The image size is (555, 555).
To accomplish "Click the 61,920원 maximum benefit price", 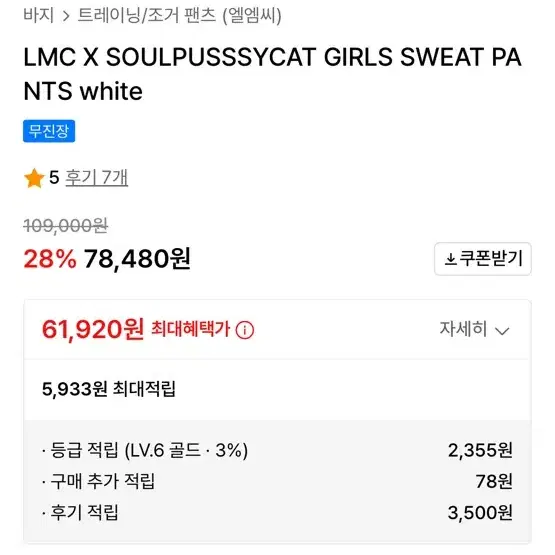I will (93, 330).
